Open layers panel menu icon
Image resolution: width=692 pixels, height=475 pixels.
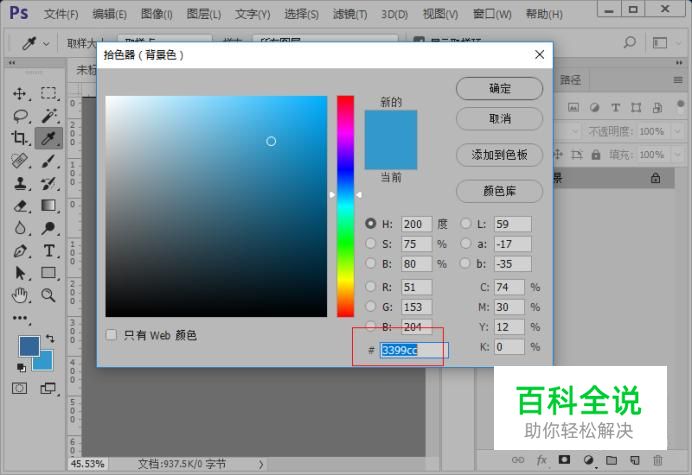[x=678, y=80]
